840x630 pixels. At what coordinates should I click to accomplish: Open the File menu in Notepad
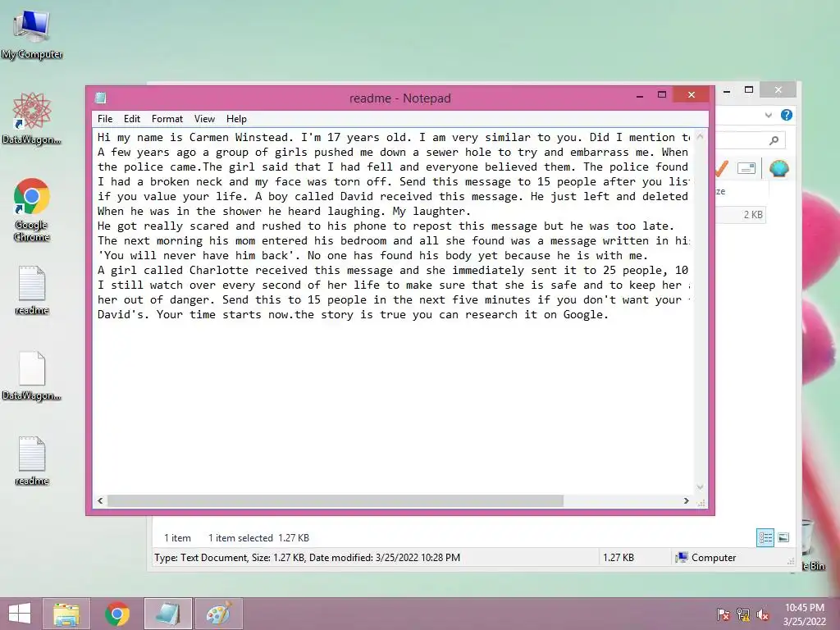click(105, 119)
